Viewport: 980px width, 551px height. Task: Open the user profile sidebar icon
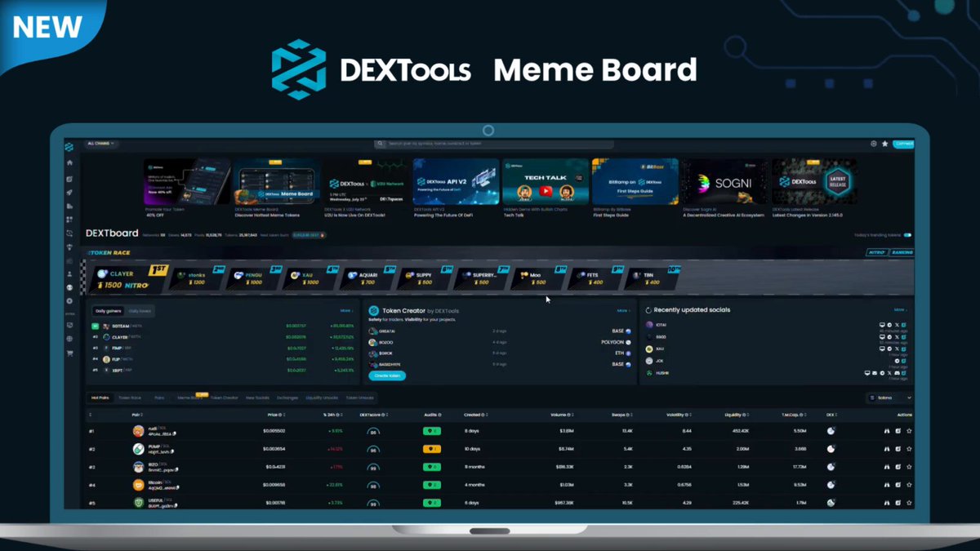pyautogui.click(x=69, y=273)
